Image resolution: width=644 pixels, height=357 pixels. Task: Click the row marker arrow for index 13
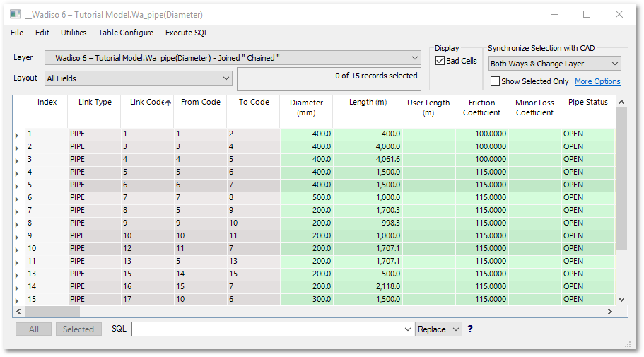click(x=17, y=275)
